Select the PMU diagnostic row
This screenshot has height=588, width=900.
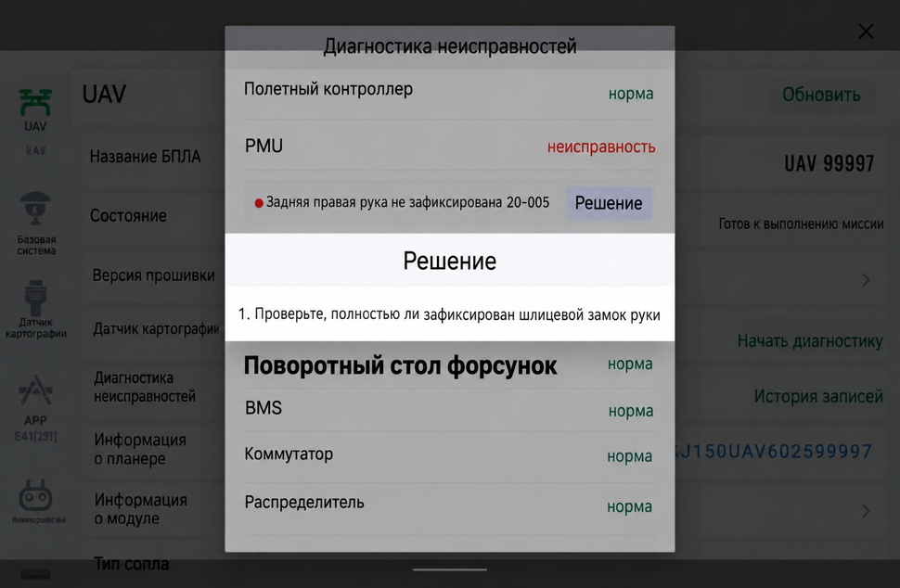[x=449, y=146]
